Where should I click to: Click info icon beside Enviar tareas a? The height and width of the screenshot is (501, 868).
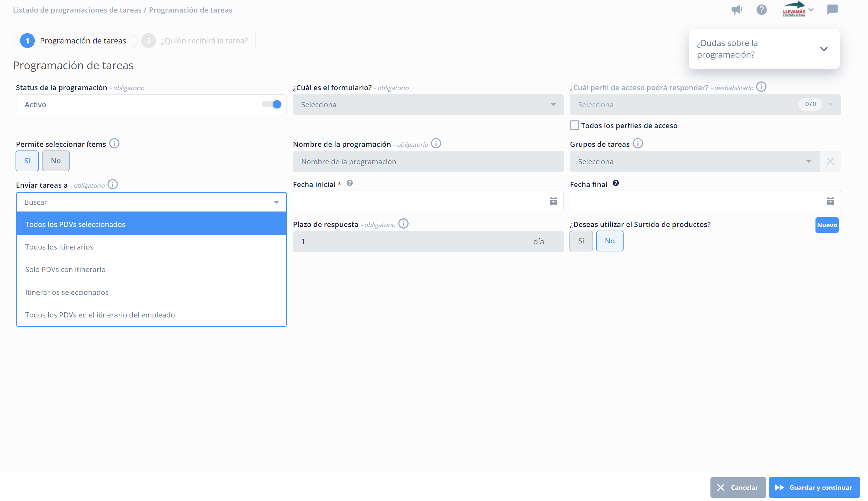[x=112, y=184]
